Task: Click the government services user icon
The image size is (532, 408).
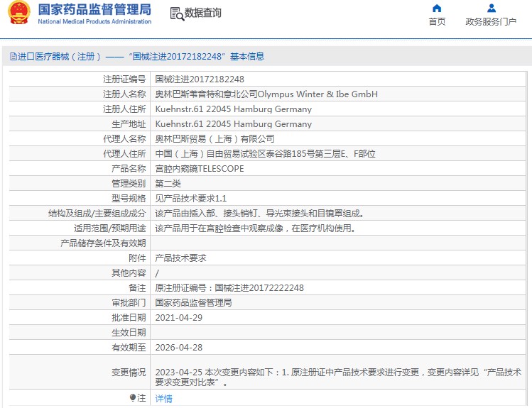Action: coord(491,9)
